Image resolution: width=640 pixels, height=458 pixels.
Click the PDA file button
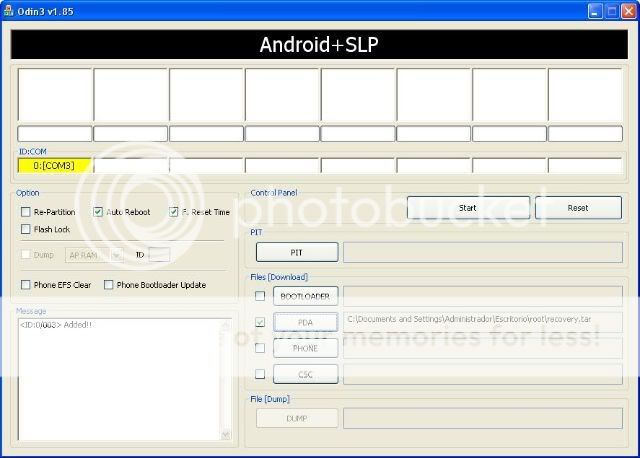(x=306, y=322)
